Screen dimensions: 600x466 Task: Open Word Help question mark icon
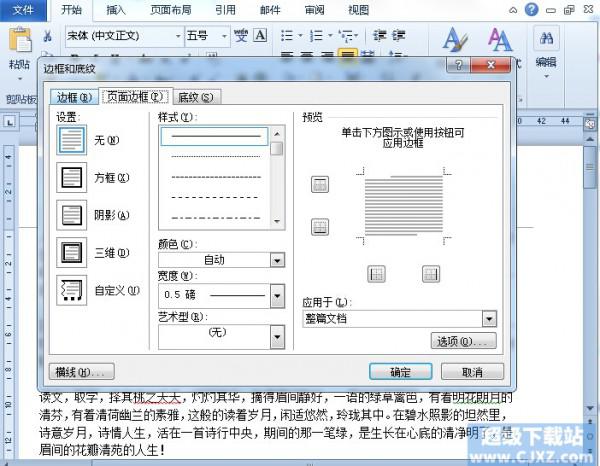coord(532,10)
